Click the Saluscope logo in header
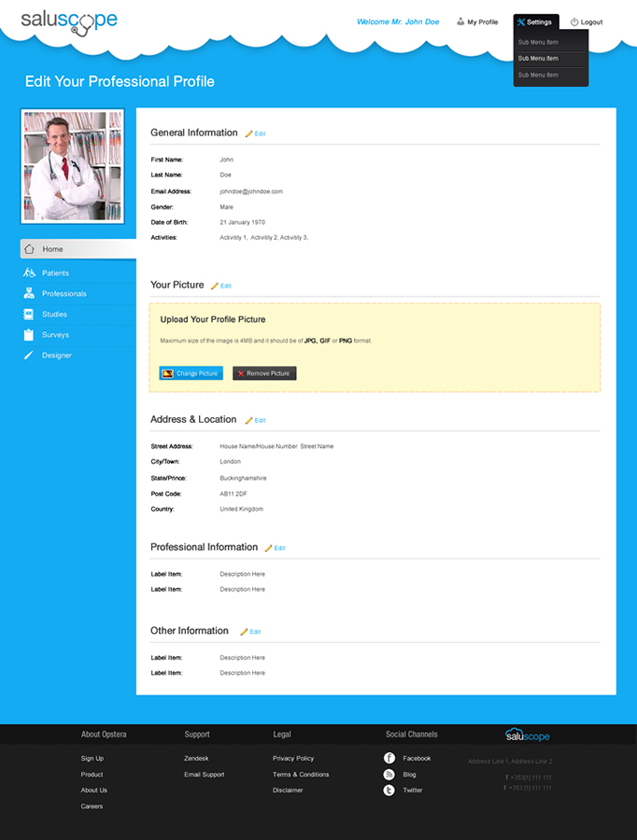This screenshot has height=840, width=637. (69, 22)
